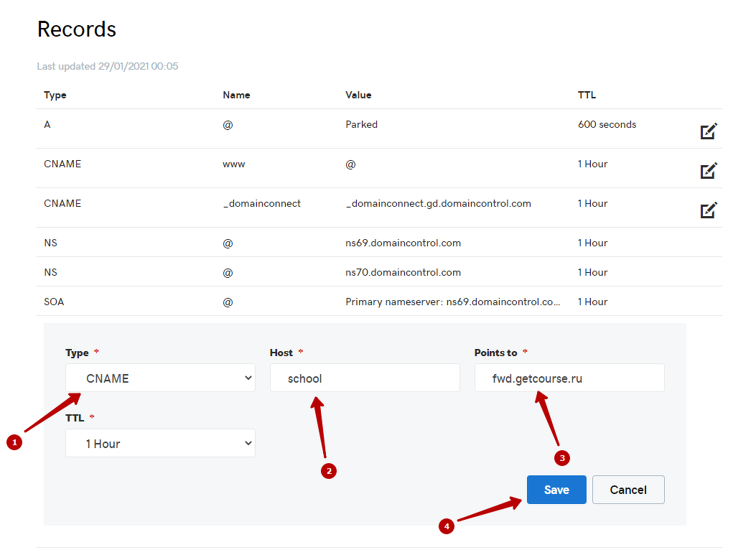
Task: Select the SOA primary nameserver value
Action: coord(452,302)
